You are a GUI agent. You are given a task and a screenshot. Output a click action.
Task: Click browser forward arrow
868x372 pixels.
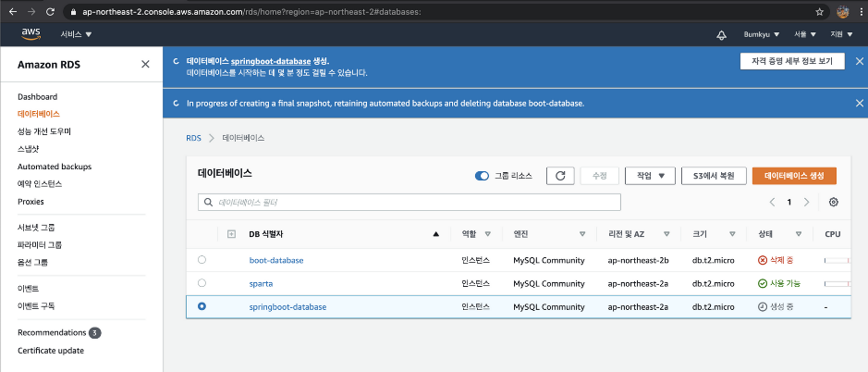(x=31, y=12)
